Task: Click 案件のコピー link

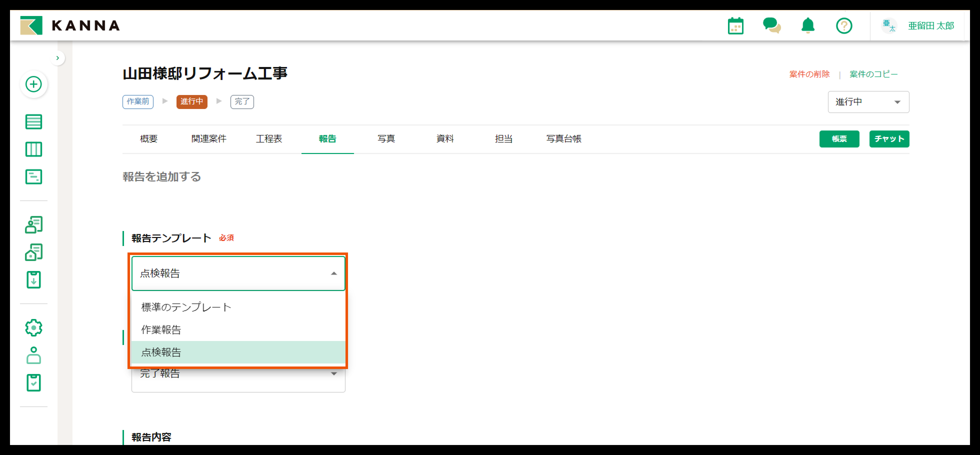Action: [x=873, y=74]
